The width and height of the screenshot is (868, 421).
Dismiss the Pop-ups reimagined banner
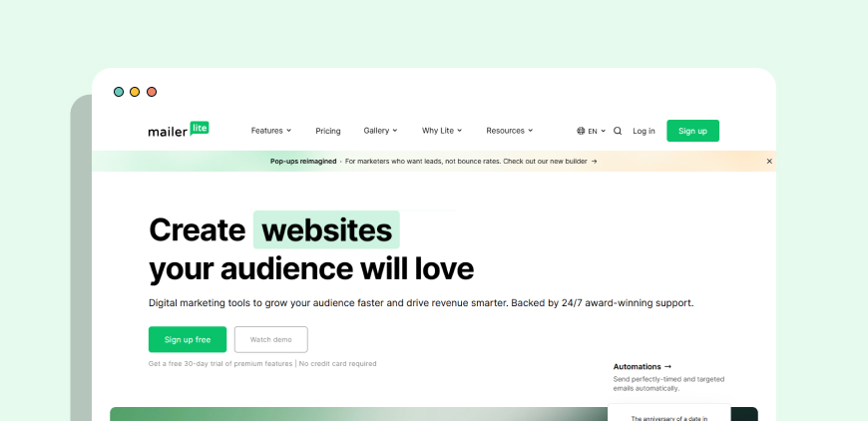click(769, 161)
